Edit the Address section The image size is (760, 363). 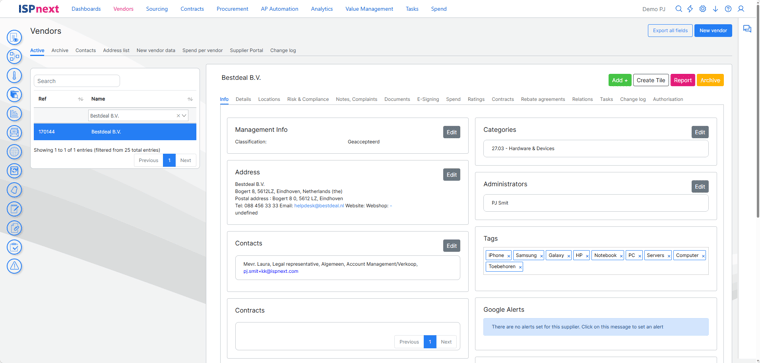(452, 175)
